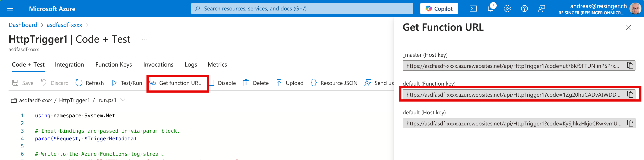Select the Code + Test tab

pos(28,65)
